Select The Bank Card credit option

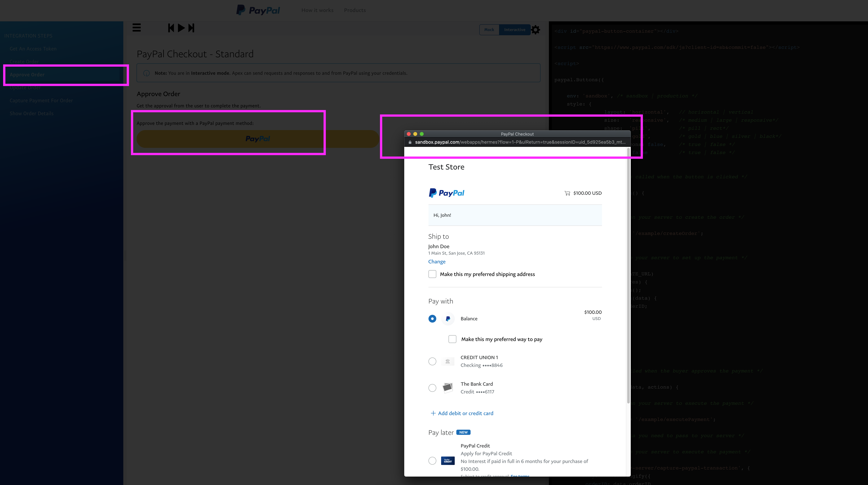coord(432,388)
